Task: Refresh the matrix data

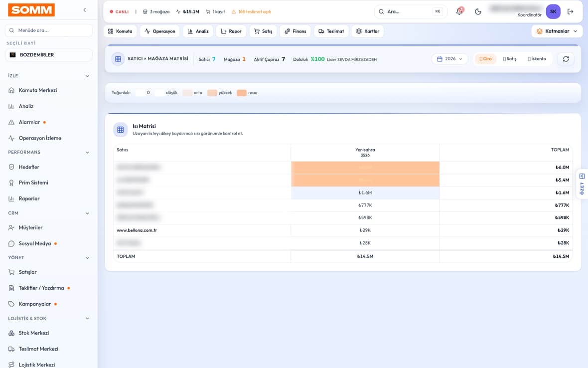Action: coord(566,59)
